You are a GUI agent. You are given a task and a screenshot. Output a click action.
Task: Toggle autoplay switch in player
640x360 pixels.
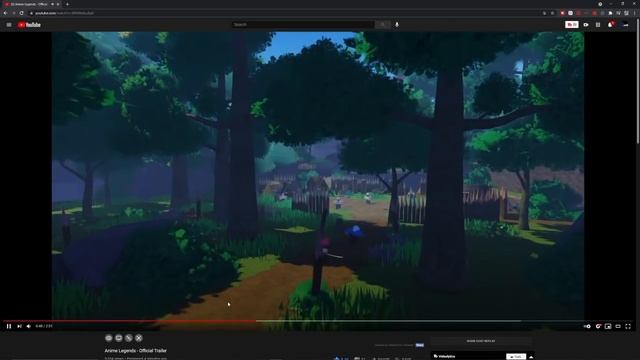587,326
